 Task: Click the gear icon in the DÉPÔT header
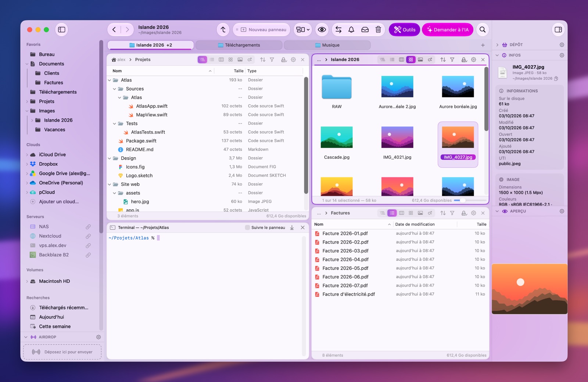pos(562,45)
